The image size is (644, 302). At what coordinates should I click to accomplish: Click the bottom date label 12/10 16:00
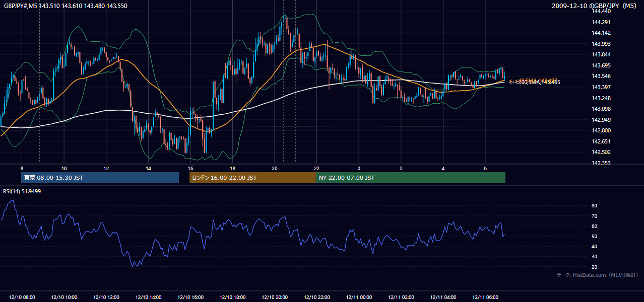click(190, 297)
